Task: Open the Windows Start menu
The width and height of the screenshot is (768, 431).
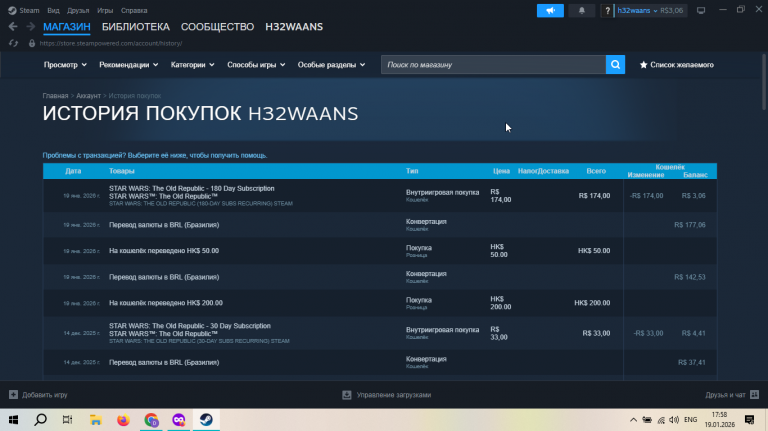Action: pos(13,420)
